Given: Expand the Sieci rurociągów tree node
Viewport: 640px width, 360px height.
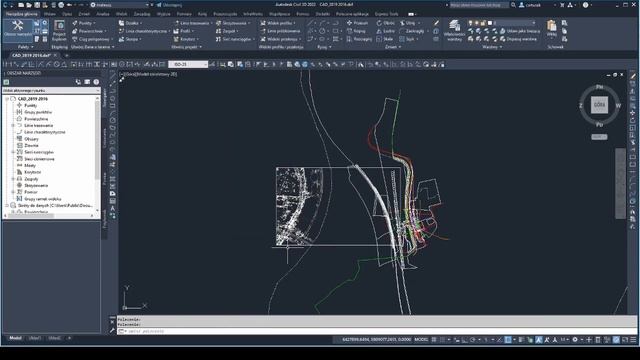Looking at the screenshot, I should tap(13, 152).
